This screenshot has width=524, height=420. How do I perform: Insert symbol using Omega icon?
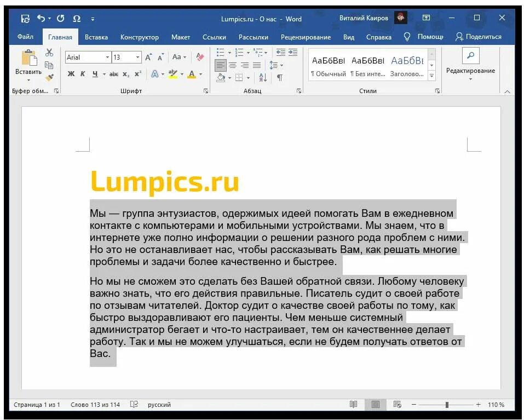click(x=77, y=19)
